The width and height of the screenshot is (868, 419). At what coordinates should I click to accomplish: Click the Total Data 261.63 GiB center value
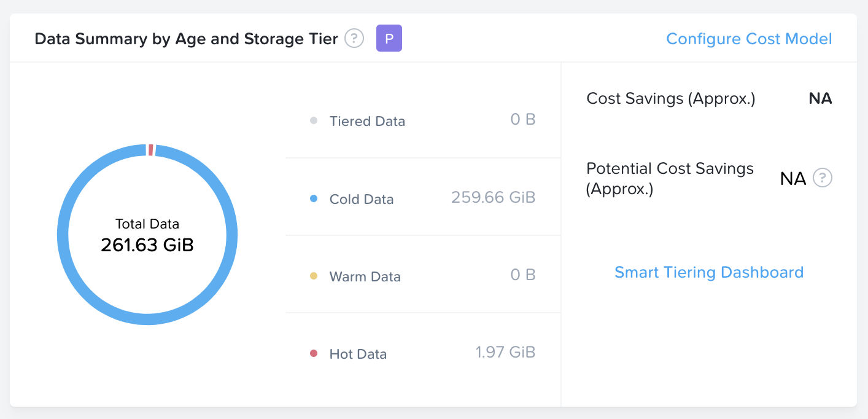tap(147, 246)
